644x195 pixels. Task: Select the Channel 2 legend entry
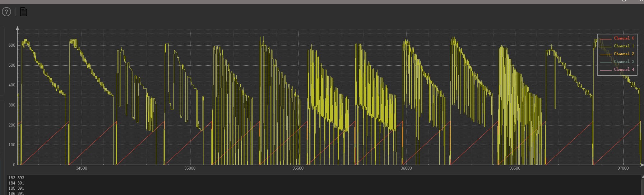click(x=617, y=54)
